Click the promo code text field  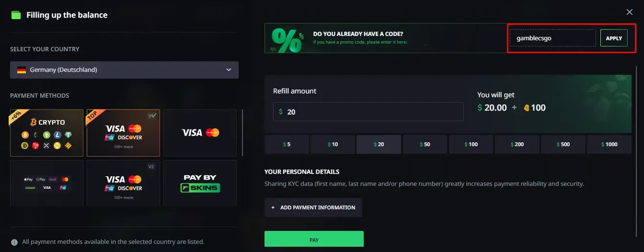(x=552, y=38)
